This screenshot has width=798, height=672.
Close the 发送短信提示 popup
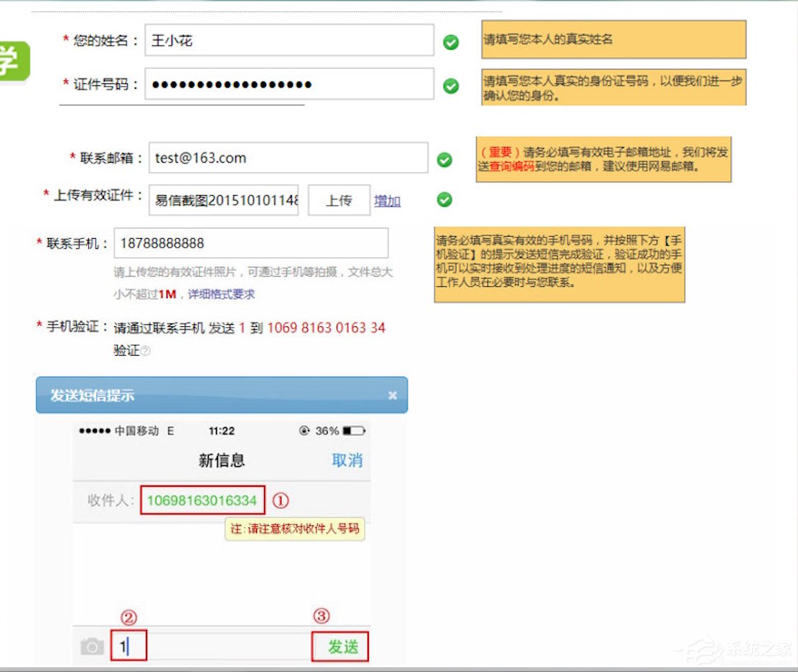(393, 395)
